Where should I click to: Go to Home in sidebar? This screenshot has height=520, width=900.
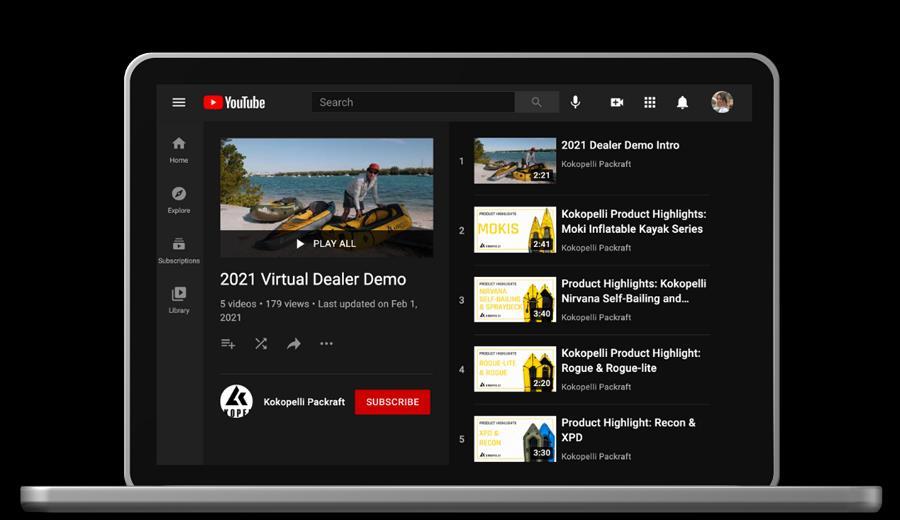coord(179,150)
